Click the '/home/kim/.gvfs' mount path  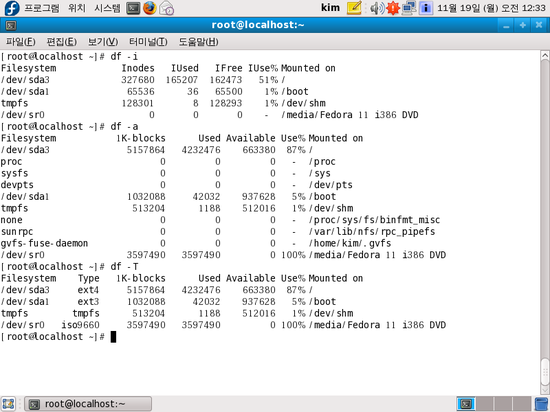click(x=350, y=243)
